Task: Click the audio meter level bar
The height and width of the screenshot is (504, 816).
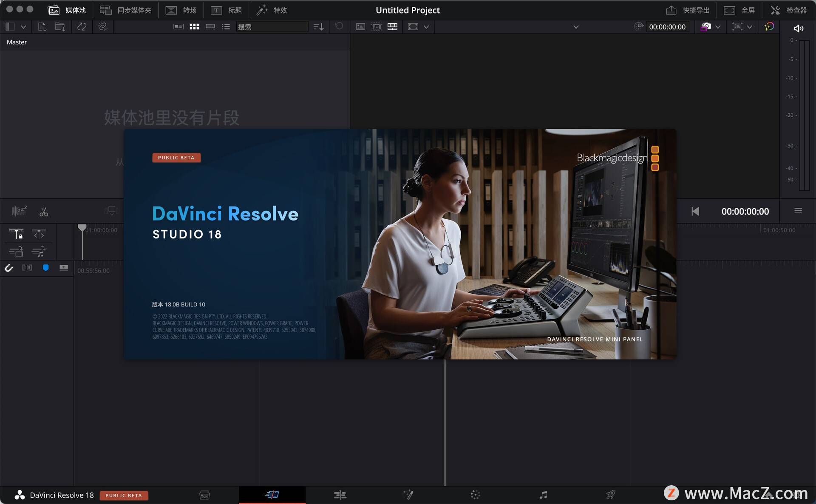Action: pos(804,115)
